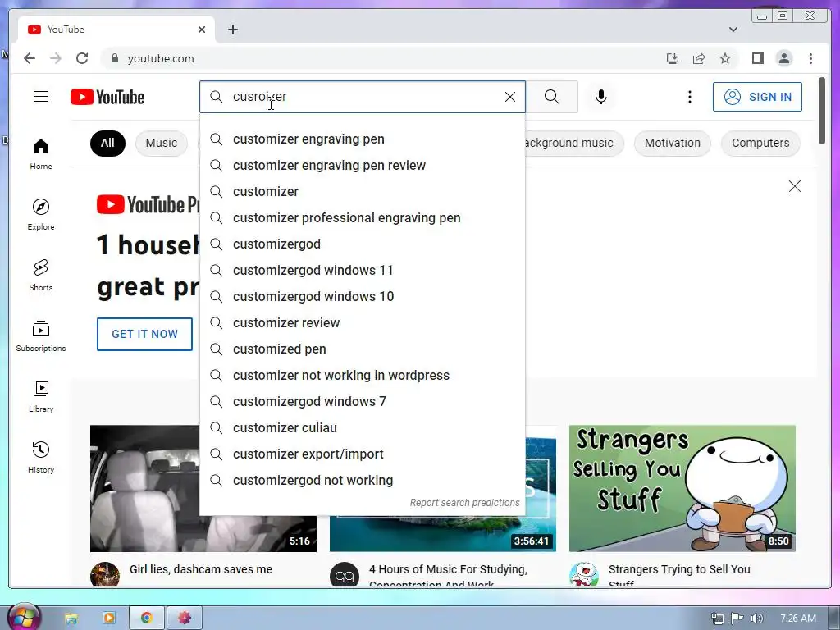Open Explore in the sidebar
The width and height of the screenshot is (840, 630).
coord(41,214)
